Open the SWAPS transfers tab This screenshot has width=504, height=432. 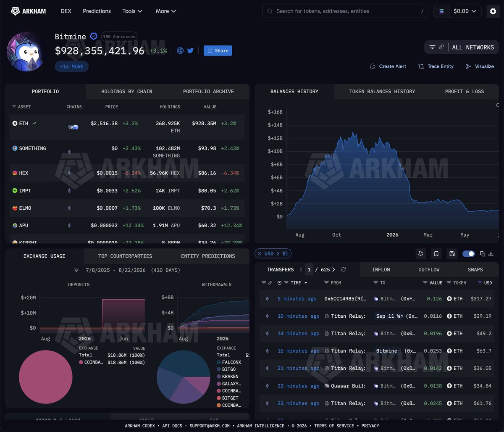(x=475, y=269)
